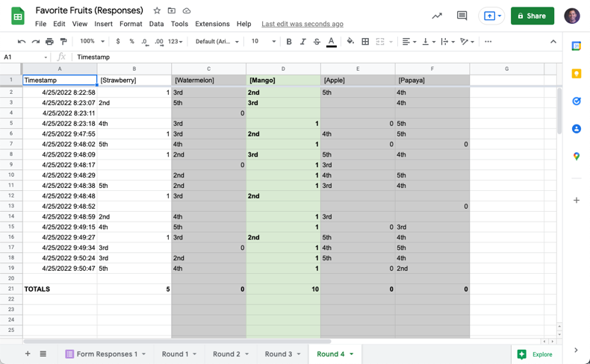The width and height of the screenshot is (590, 364).
Task: Open the Insert menu
Action: (104, 24)
